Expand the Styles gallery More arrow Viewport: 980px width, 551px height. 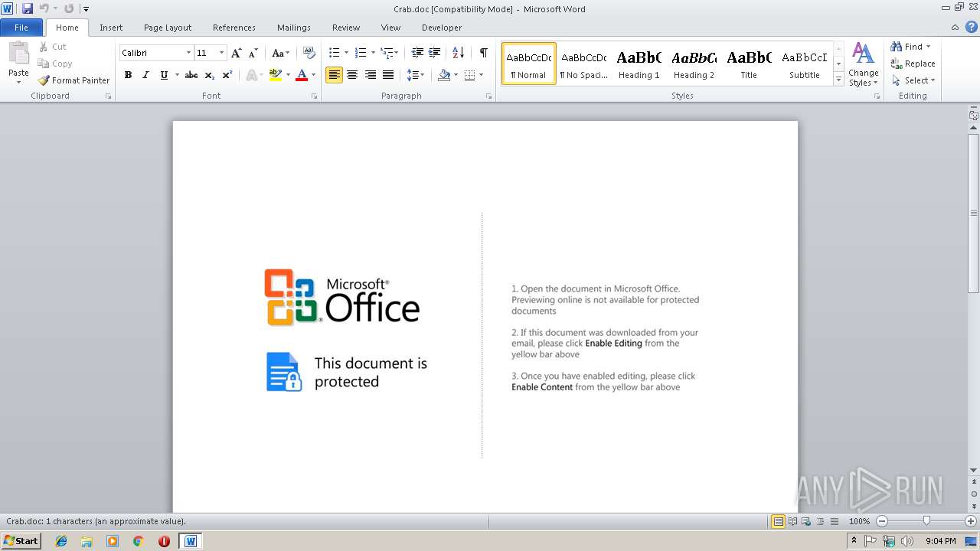[838, 80]
